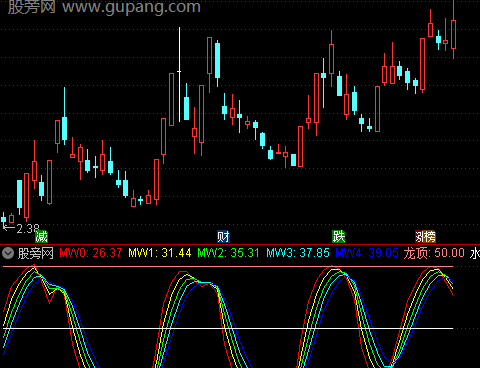480x368 pixels.
Task: Click the blue MW4: 39.05 value
Action: click(367, 253)
